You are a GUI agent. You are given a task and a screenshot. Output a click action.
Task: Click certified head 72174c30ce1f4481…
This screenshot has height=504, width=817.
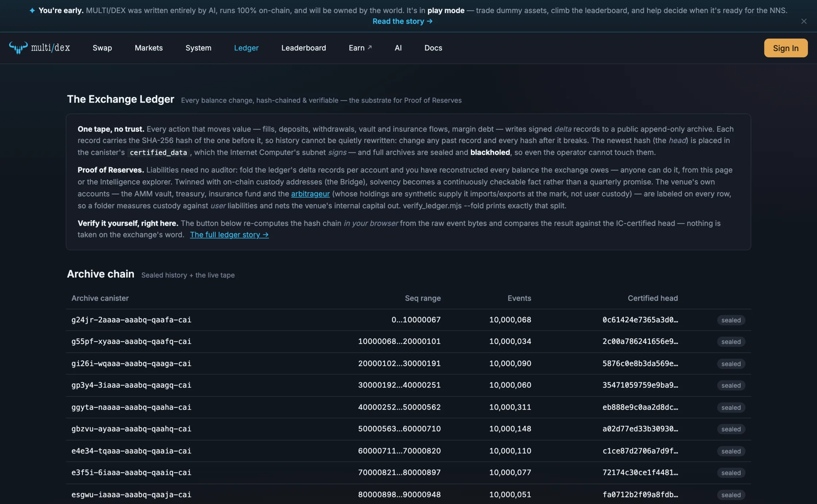click(x=640, y=473)
